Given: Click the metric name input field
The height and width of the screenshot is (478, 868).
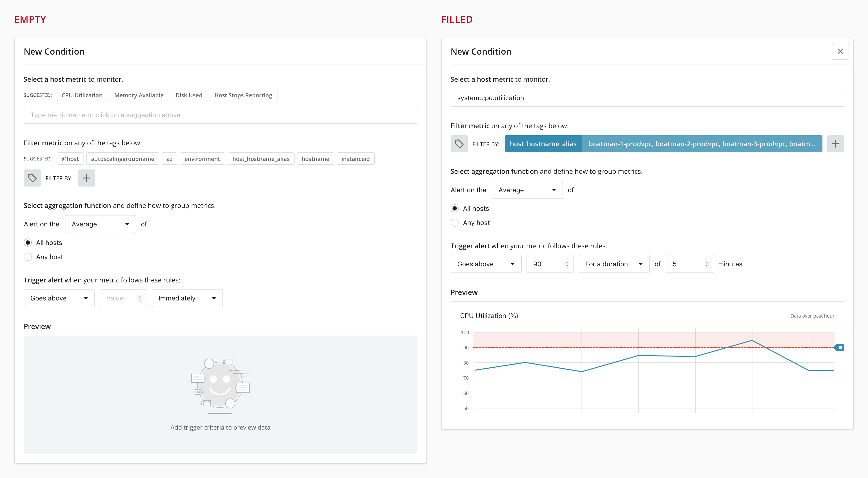Looking at the screenshot, I should pyautogui.click(x=220, y=115).
